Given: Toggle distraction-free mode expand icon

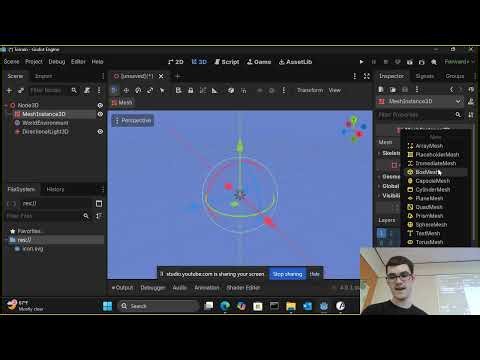Looking at the screenshot, I should pyautogui.click(x=367, y=76).
